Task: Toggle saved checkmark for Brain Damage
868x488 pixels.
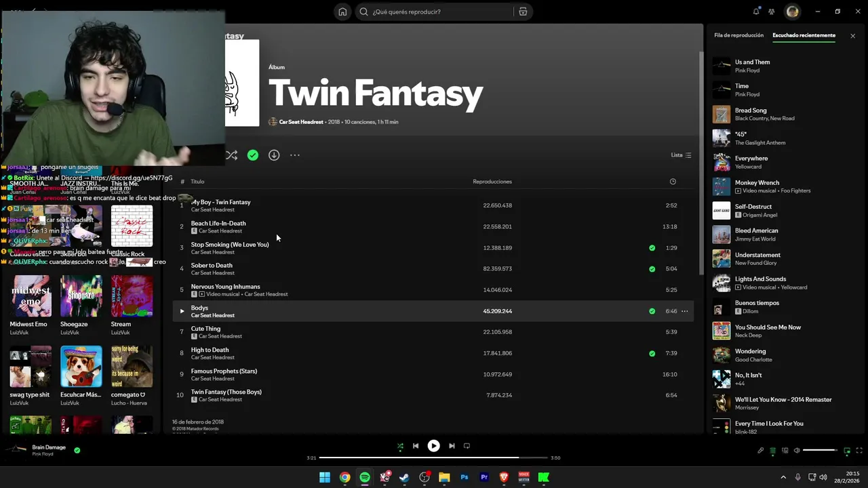Action: [x=77, y=450]
